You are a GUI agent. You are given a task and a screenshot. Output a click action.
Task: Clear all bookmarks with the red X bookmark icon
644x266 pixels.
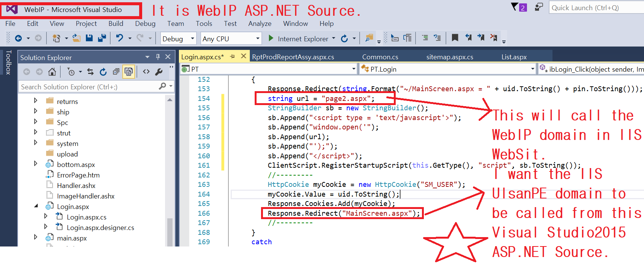pos(494,38)
